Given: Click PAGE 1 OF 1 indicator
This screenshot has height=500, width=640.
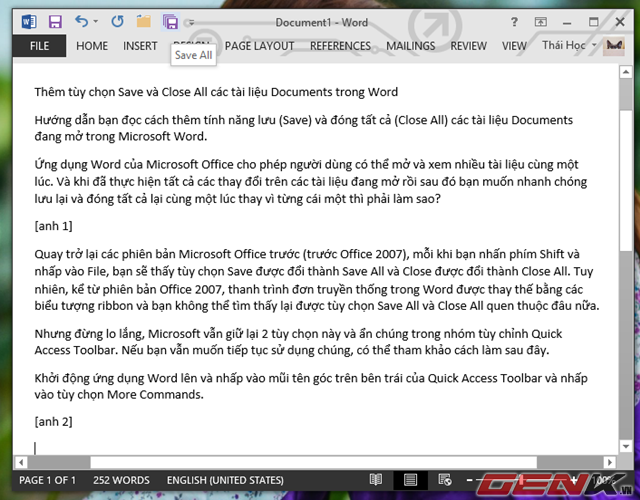Looking at the screenshot, I should pyautogui.click(x=49, y=480).
